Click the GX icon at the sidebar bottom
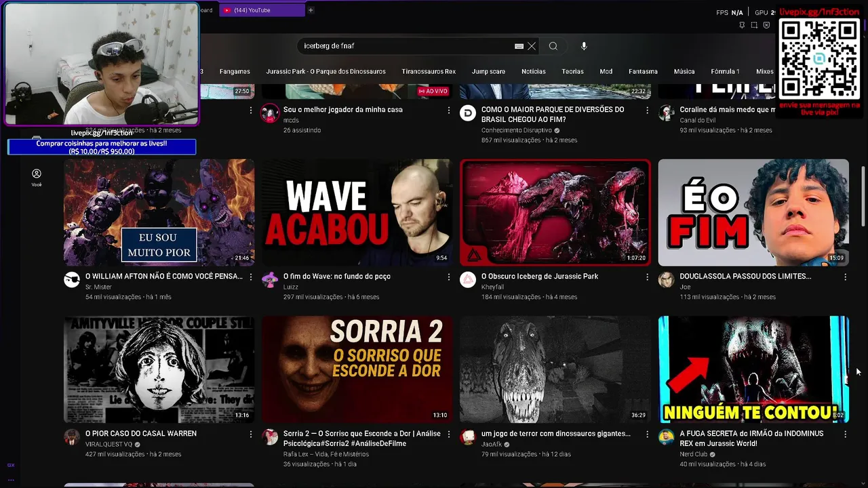The height and width of the screenshot is (488, 868). click(x=11, y=465)
